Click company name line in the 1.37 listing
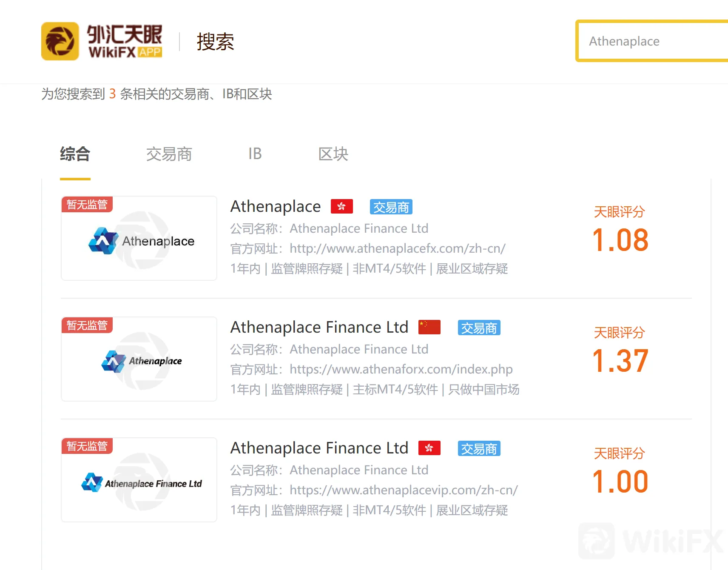 point(329,349)
